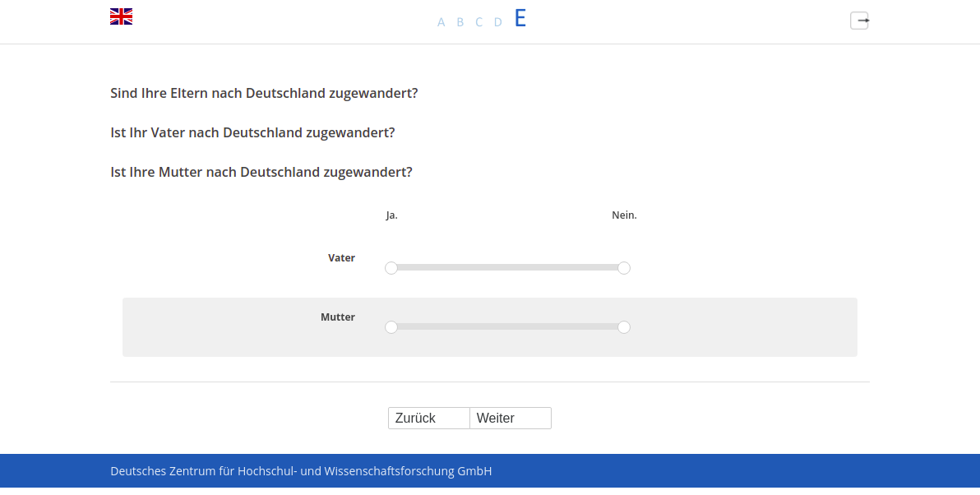Click the Vater slider track
980x495 pixels.
tap(507, 267)
